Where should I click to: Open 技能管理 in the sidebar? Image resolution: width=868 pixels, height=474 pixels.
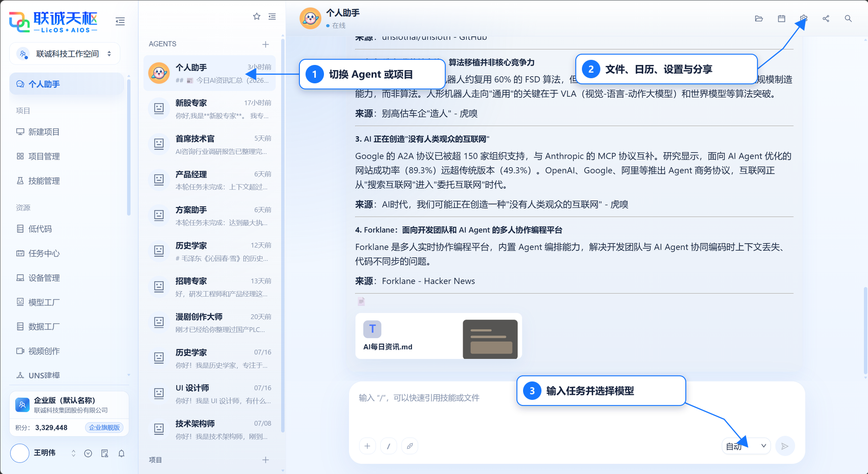tap(67, 181)
